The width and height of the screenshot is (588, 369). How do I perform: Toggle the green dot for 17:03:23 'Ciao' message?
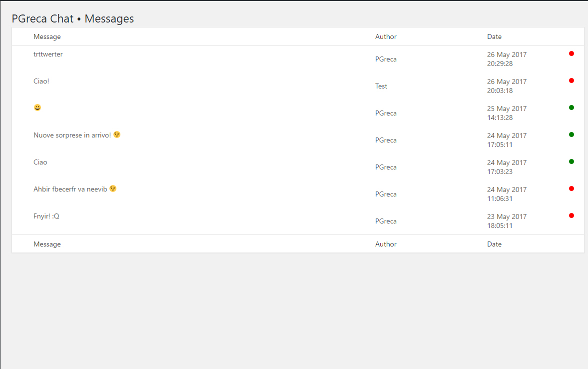[571, 162]
